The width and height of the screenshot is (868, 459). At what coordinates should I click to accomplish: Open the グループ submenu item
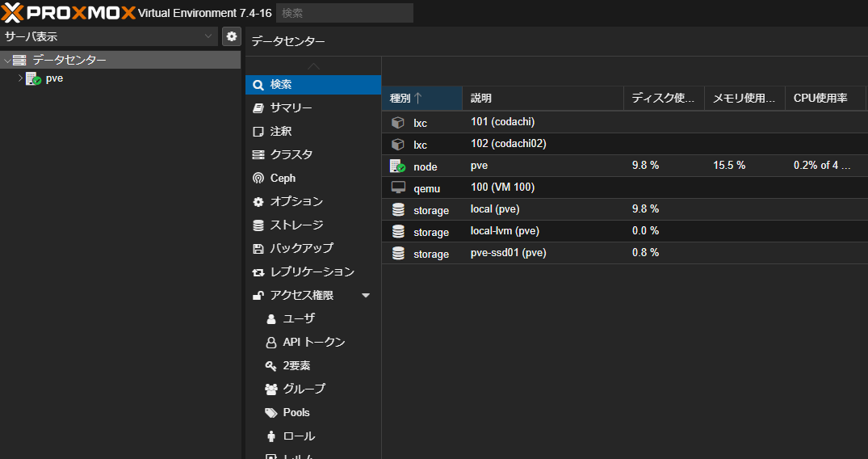coord(313,390)
